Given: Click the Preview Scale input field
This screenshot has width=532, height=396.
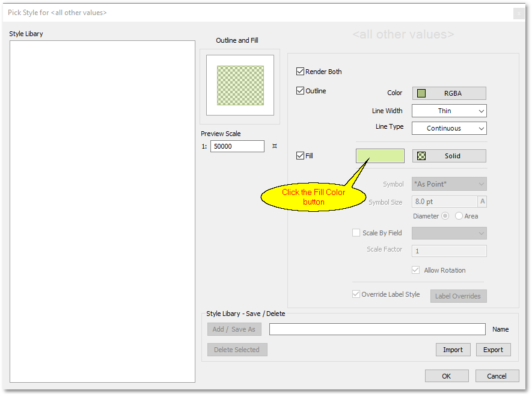Looking at the screenshot, I should [237, 146].
